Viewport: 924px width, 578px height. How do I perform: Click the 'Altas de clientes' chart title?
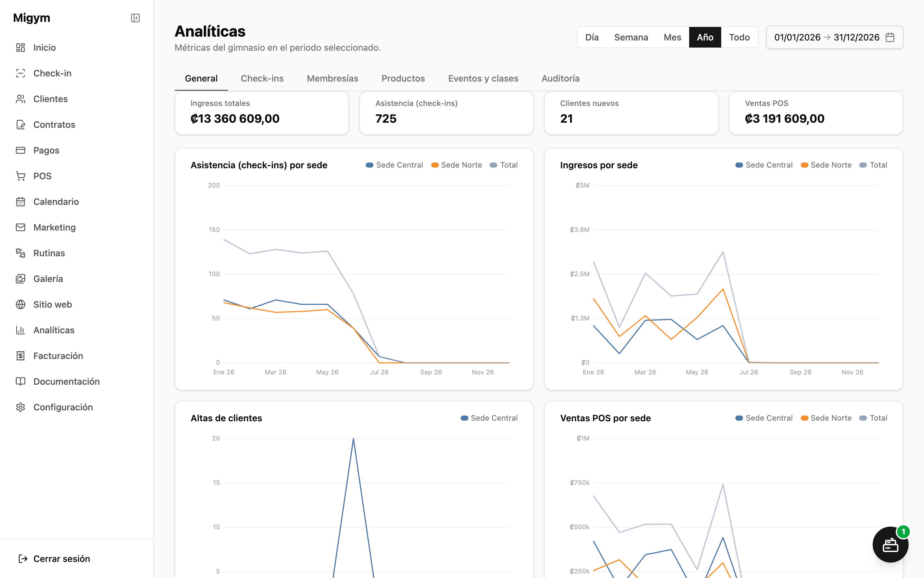[x=227, y=418]
